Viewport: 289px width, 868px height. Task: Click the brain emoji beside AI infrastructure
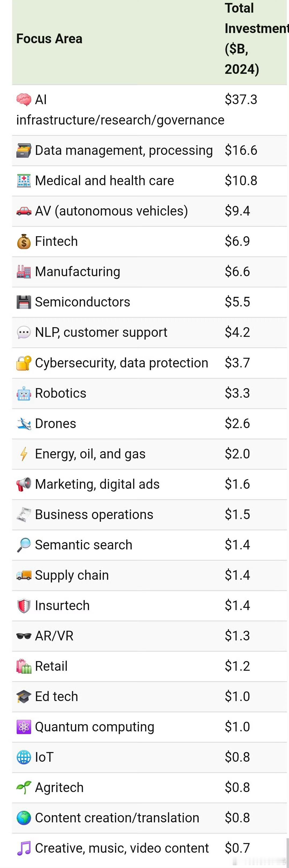(24, 100)
